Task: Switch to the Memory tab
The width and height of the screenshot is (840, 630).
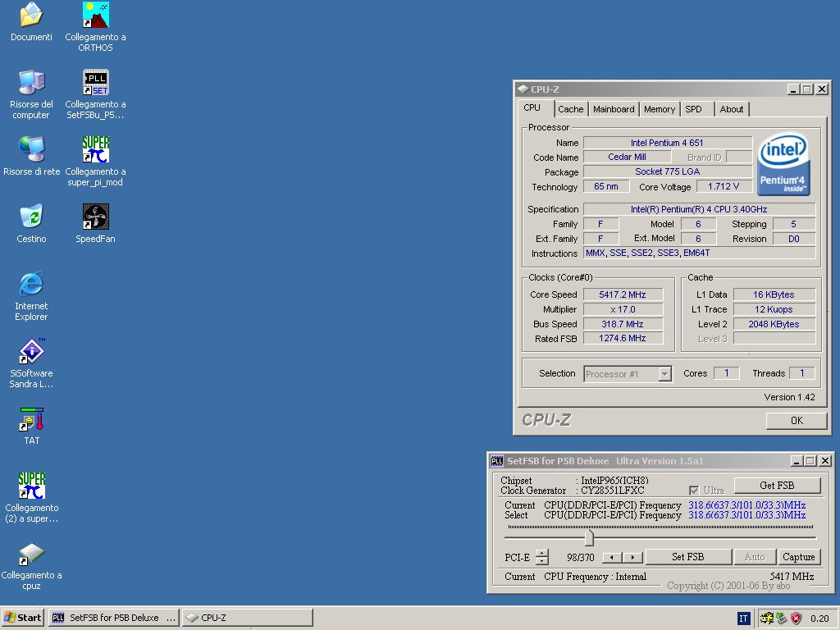Action: click(x=660, y=109)
